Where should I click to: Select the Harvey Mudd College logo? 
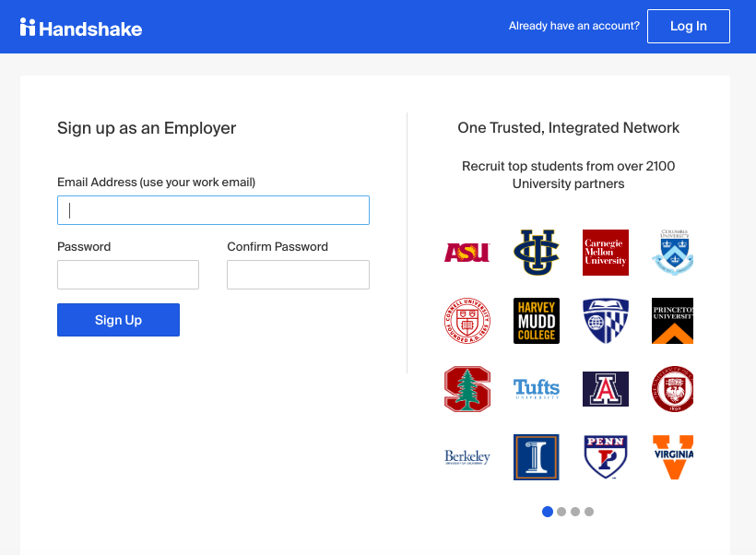(x=537, y=321)
